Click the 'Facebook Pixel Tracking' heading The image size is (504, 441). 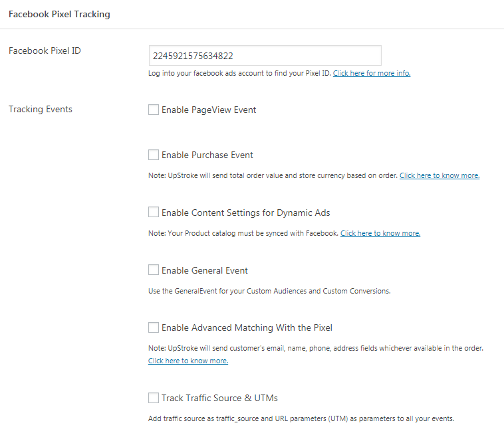[x=59, y=14]
